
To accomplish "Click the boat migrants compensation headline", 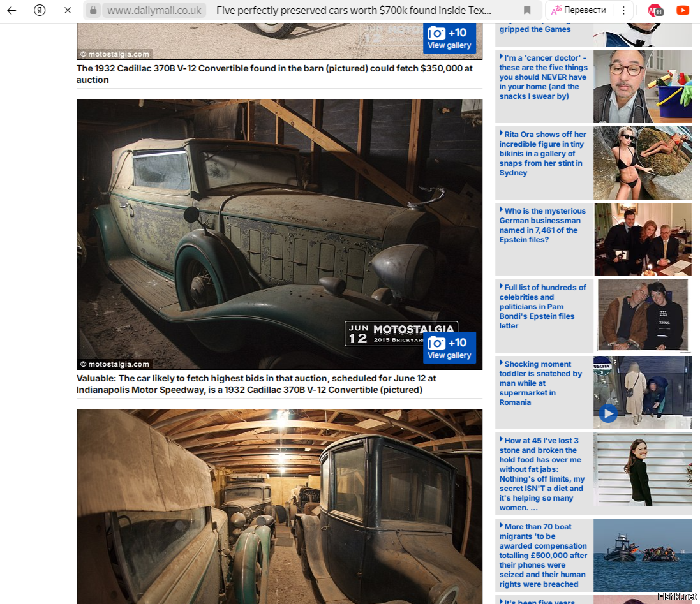I will coord(542,555).
